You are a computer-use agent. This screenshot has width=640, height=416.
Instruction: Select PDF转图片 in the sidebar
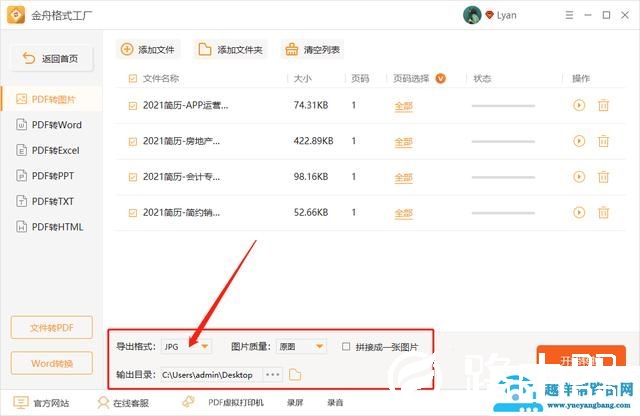click(51, 99)
